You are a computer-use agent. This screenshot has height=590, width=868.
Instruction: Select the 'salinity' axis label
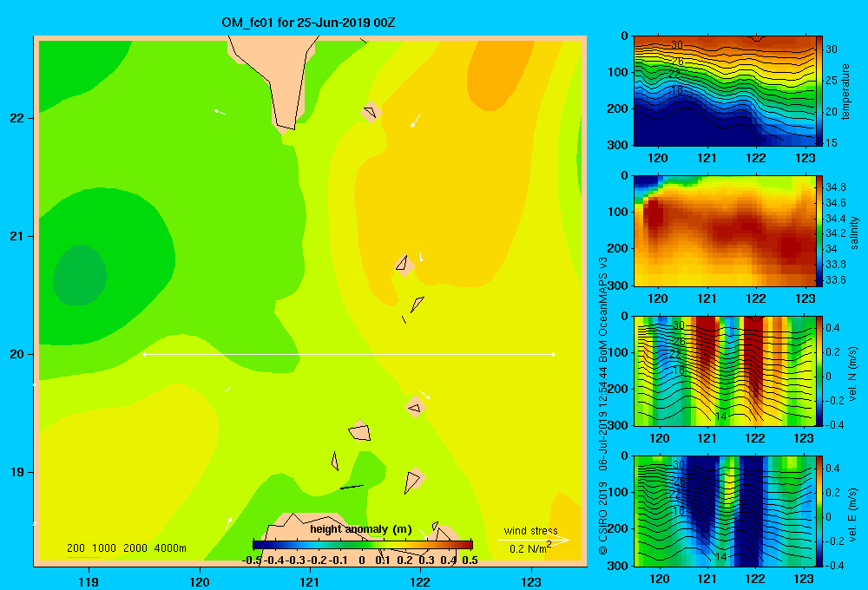pos(854,233)
